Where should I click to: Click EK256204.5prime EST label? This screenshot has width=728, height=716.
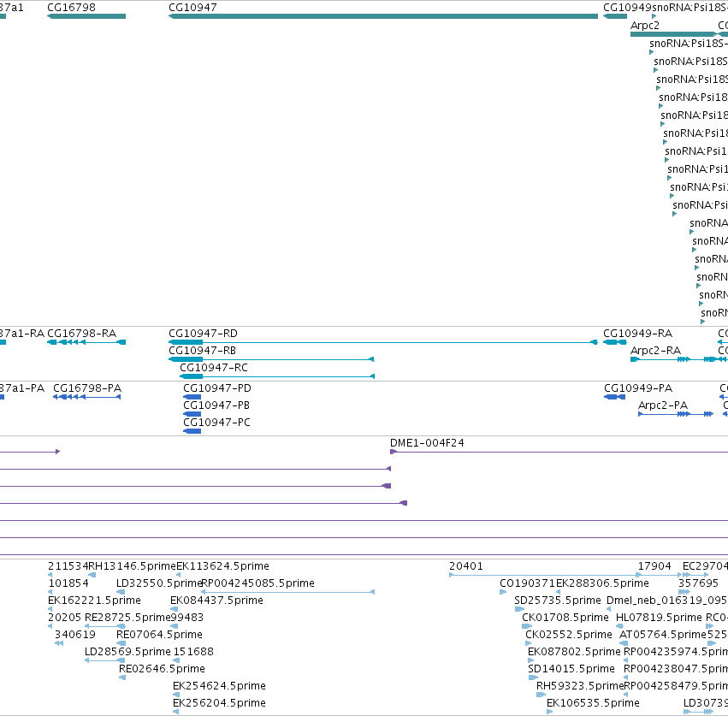pyautogui.click(x=219, y=703)
